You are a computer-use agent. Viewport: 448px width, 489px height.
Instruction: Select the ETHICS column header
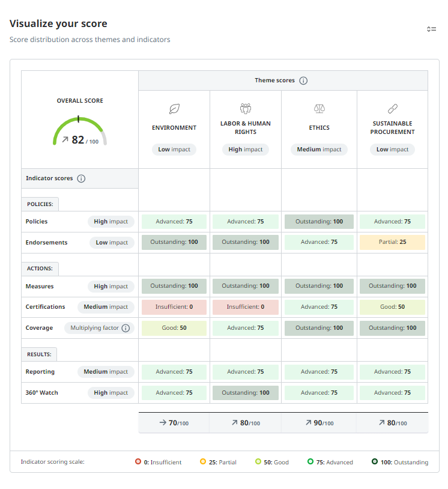pos(319,127)
